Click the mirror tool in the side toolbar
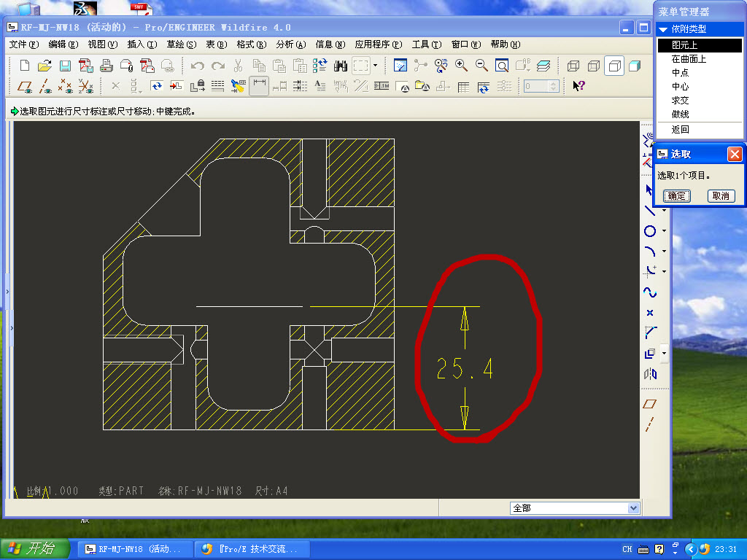The width and height of the screenshot is (747, 560). [x=650, y=374]
